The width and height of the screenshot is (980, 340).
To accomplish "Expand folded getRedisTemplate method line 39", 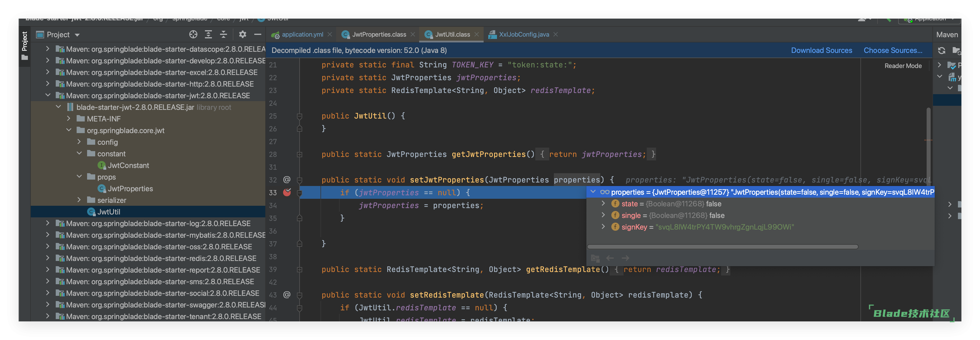I will point(299,270).
